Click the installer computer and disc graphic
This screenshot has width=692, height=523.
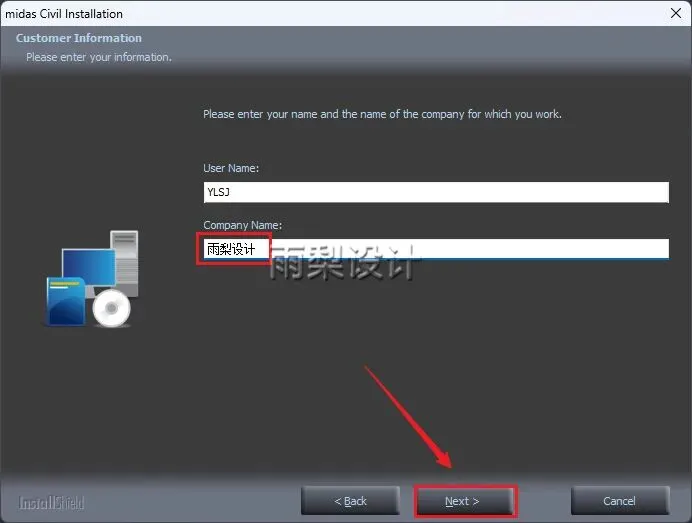92,279
